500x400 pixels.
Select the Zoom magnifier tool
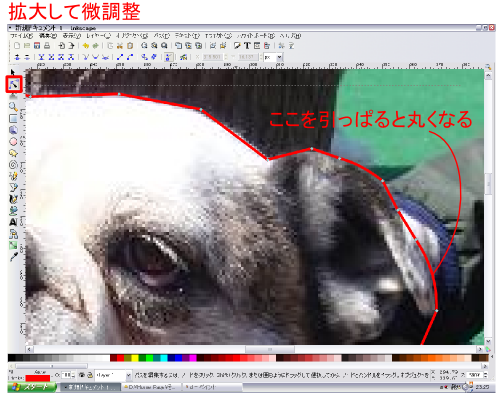13,107
